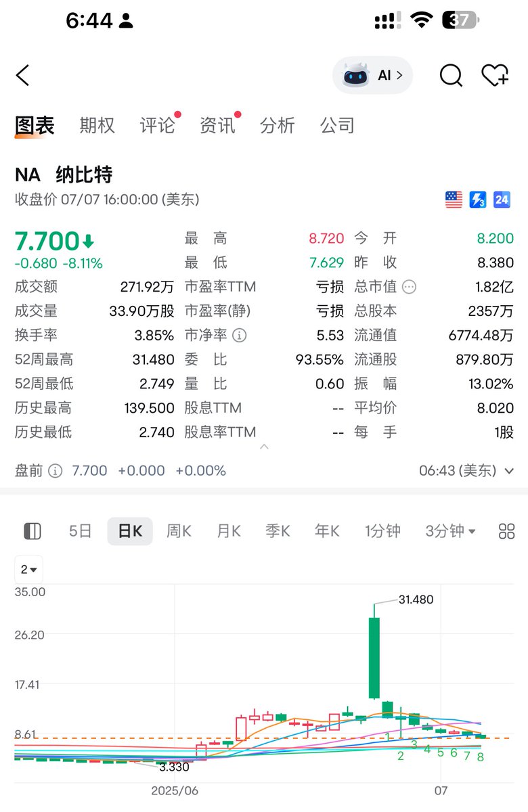Open the chart settings grid icon
The image size is (528, 812).
(x=506, y=531)
